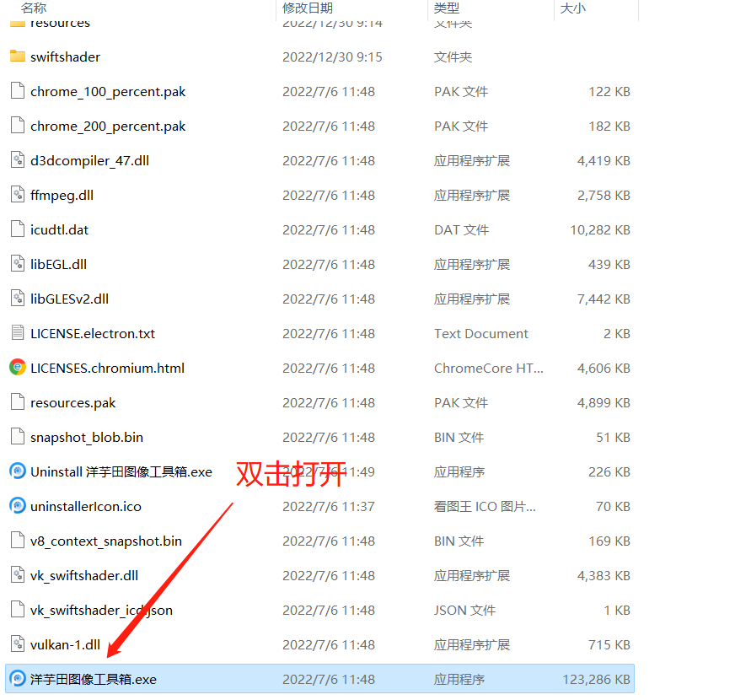Click the 看图王 ICO 图片... type cell
Screen dimensions: 735x700
pyautogui.click(x=485, y=506)
